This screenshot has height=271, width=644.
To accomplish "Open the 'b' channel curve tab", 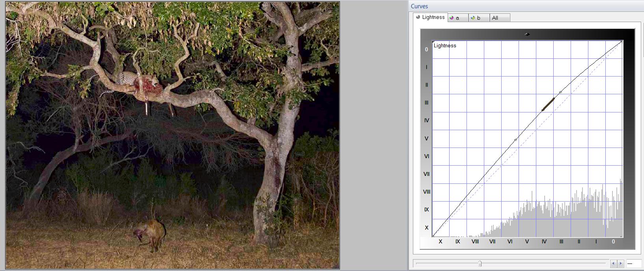I will coord(478,18).
